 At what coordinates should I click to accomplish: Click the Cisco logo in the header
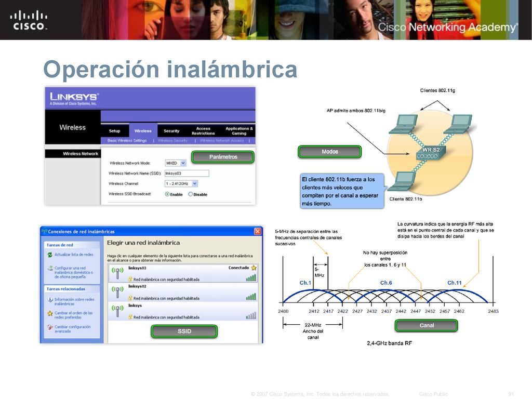pyautogui.click(x=29, y=20)
